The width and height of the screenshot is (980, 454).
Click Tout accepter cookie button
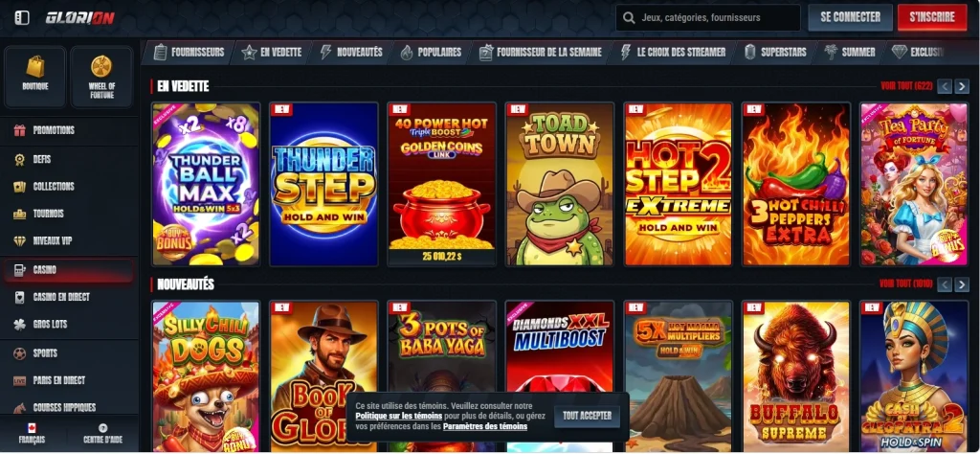click(x=587, y=416)
